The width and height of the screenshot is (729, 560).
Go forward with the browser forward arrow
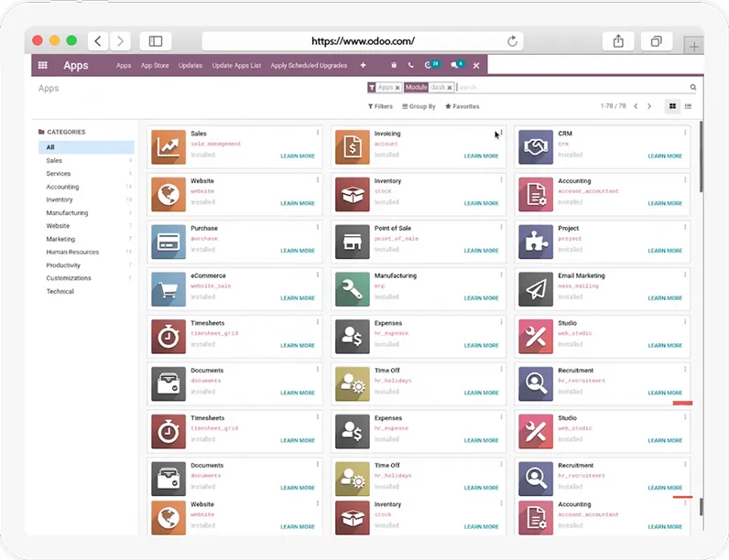(120, 41)
